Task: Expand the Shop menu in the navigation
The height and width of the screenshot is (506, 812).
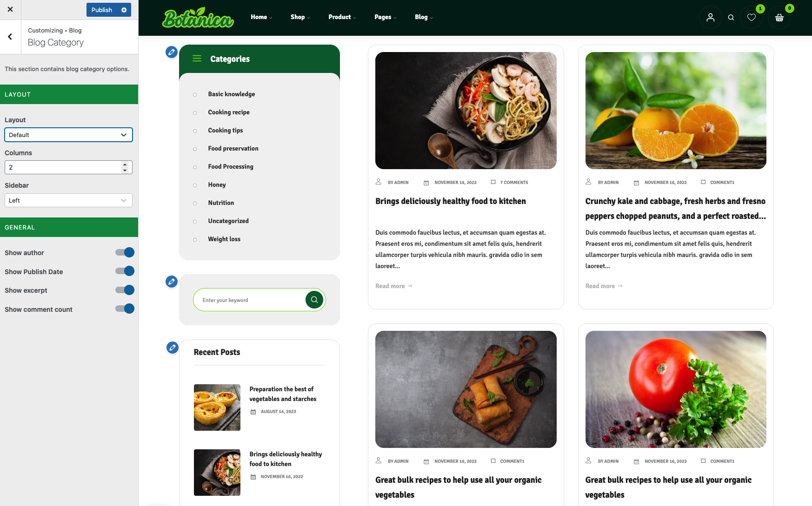Action: 300,17
